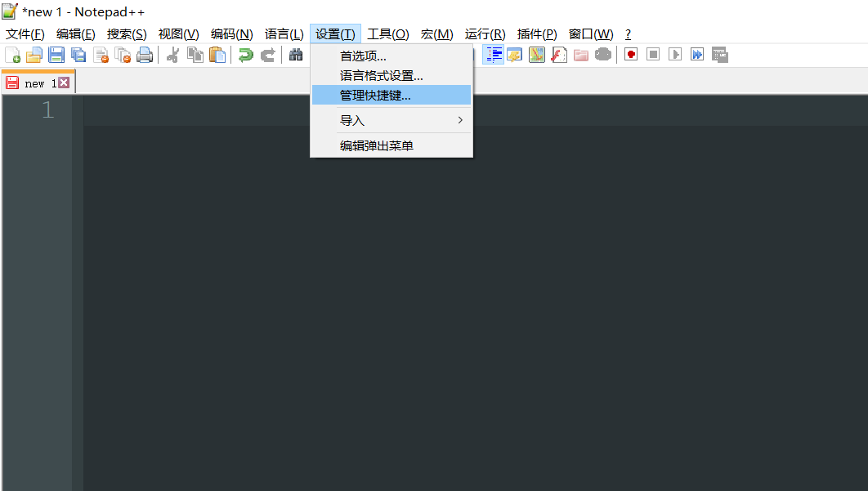Open the 文件(F) menu

pyautogui.click(x=25, y=34)
